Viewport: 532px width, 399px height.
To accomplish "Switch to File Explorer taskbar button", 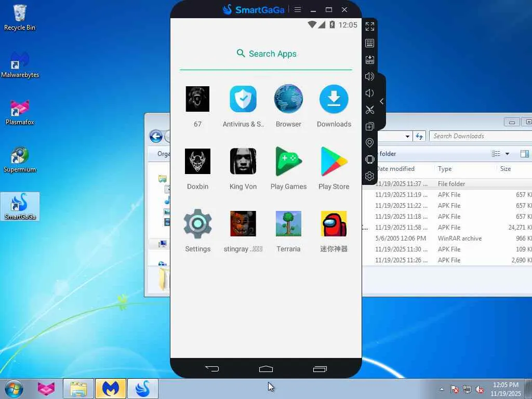I will (x=78, y=389).
